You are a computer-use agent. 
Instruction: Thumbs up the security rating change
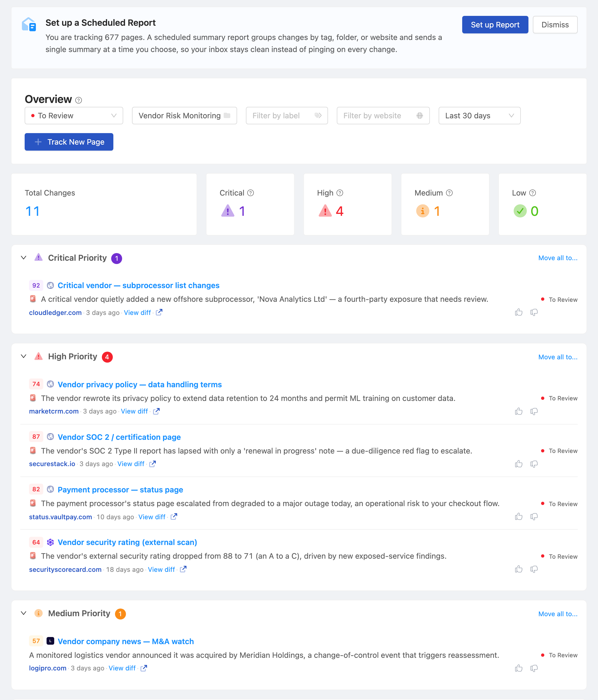click(519, 569)
